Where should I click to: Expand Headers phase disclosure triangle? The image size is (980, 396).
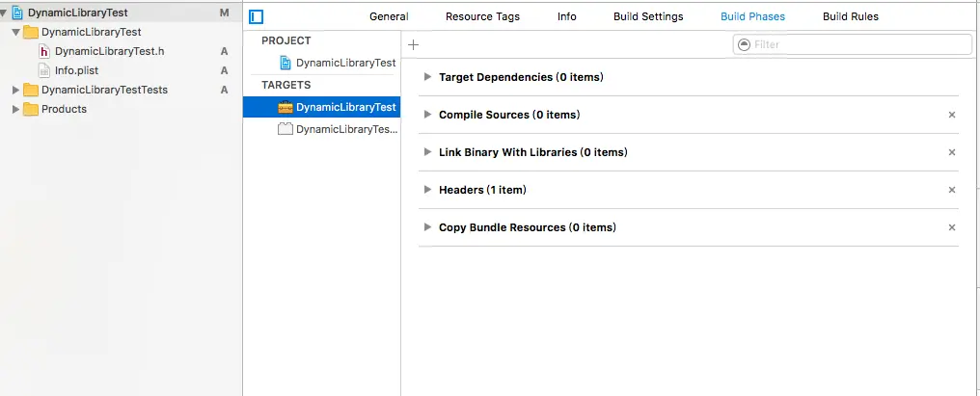(x=427, y=189)
